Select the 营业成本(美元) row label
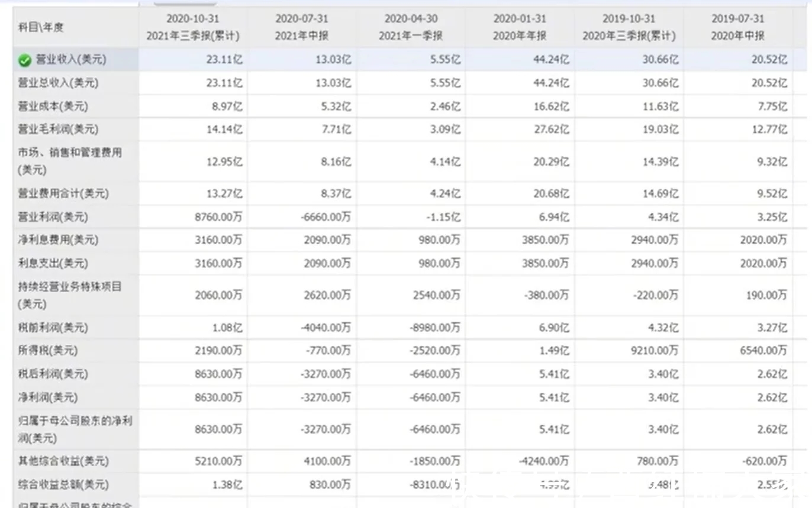Viewport: 812px width, 508px height. (53, 106)
